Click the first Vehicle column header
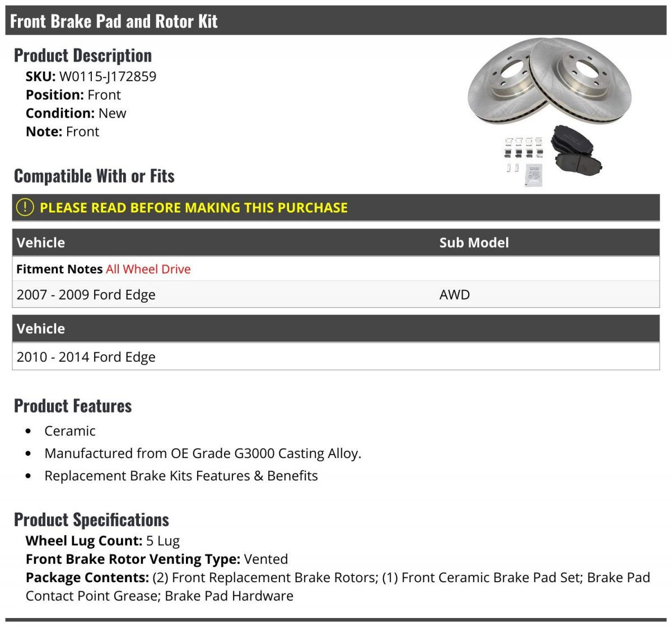The image size is (672, 627). click(x=41, y=243)
